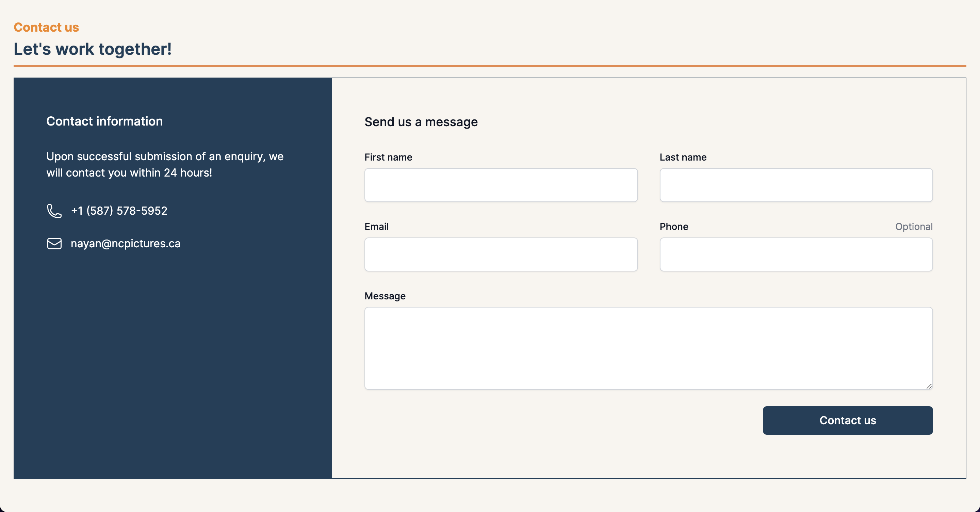This screenshot has height=512, width=980.
Task: Click the envelope email icon
Action: (54, 244)
